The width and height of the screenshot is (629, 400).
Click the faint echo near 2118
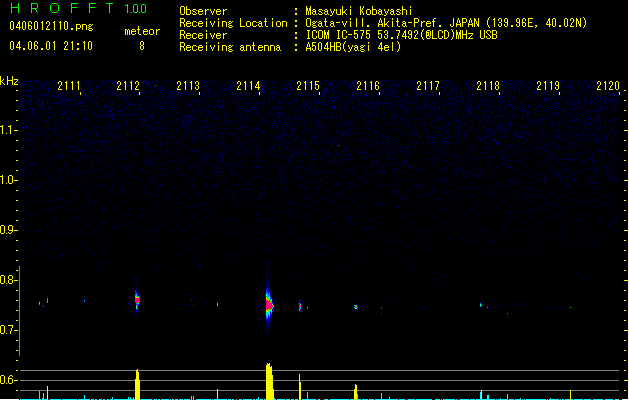click(x=481, y=305)
